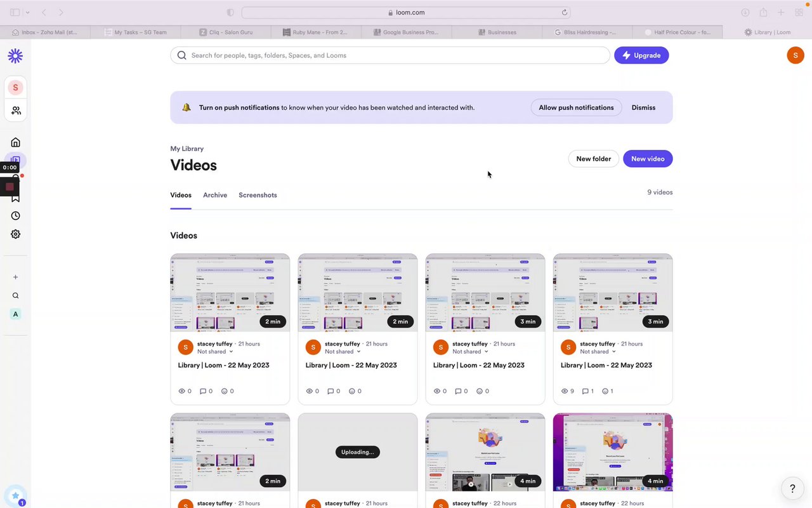Viewport: 812px width, 508px height.
Task: Click the small search icon in sidebar
Action: click(16, 295)
